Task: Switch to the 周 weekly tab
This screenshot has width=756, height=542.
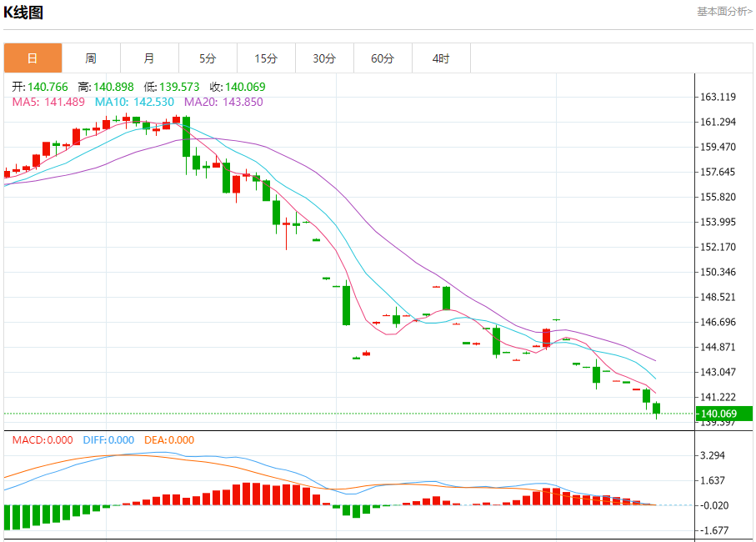Action: (91, 58)
